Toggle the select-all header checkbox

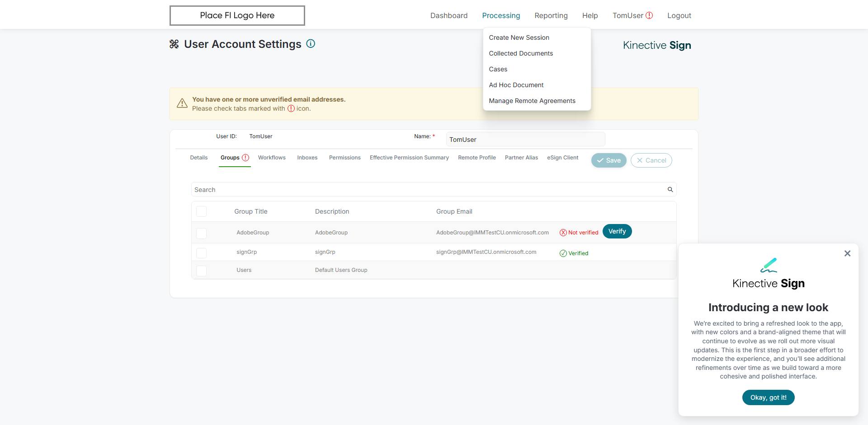pos(202,211)
